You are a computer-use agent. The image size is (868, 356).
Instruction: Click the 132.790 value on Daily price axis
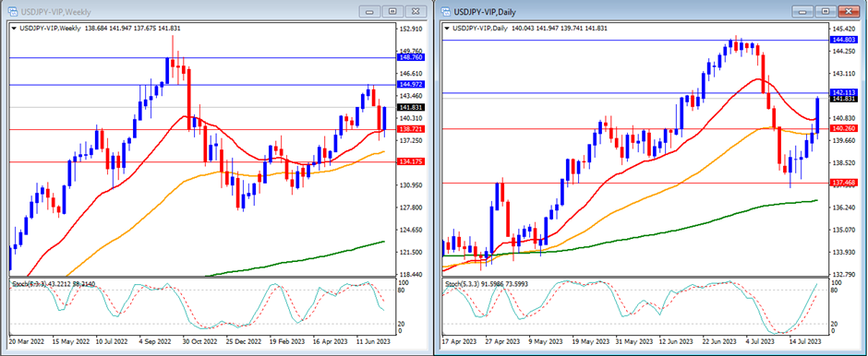(844, 274)
